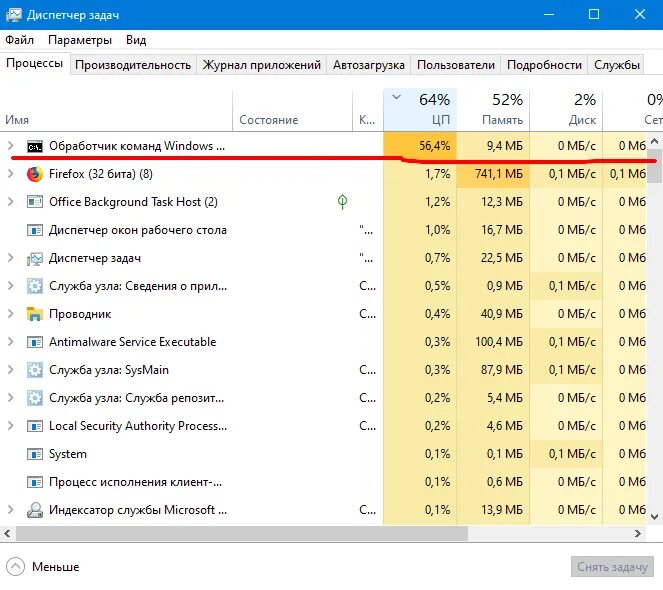Click the Local Security Authority Process icon
The width and height of the screenshot is (663, 590).
click(35, 426)
